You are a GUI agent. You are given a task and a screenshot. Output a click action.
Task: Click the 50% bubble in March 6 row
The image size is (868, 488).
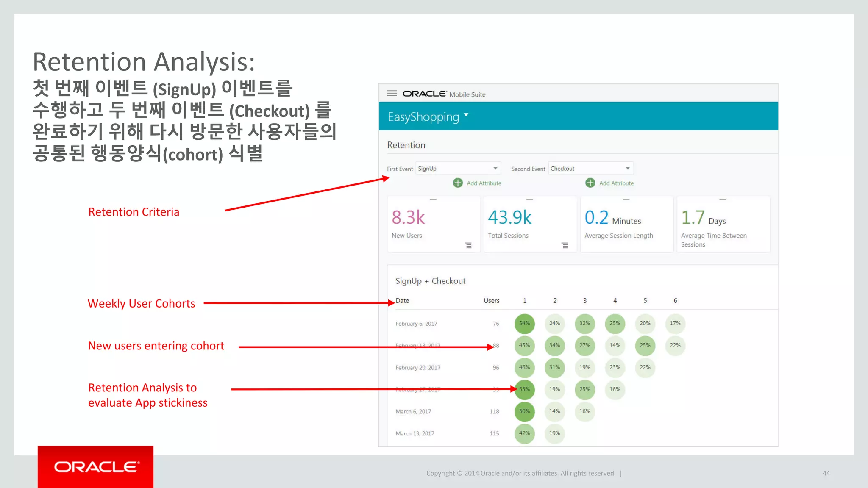pos(524,411)
